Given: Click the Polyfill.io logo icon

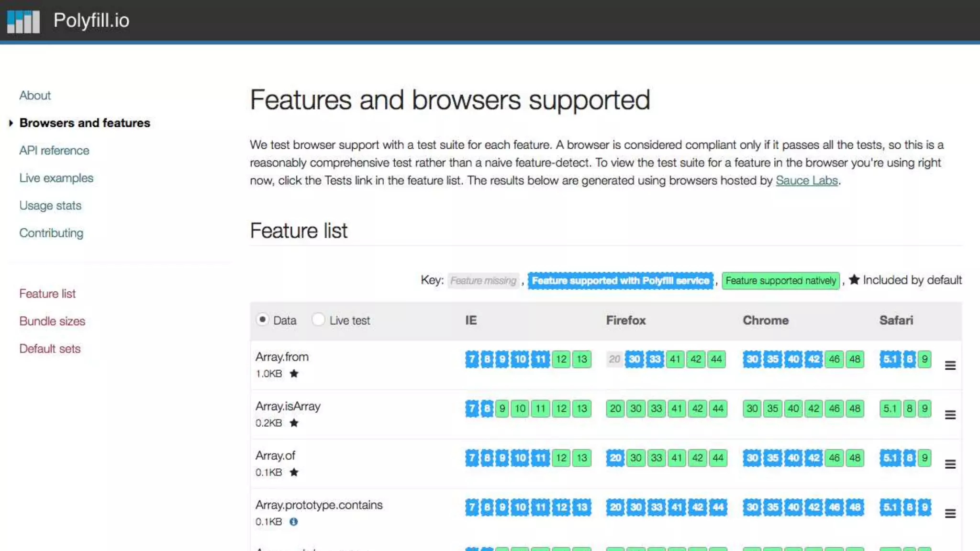Looking at the screenshot, I should [23, 21].
